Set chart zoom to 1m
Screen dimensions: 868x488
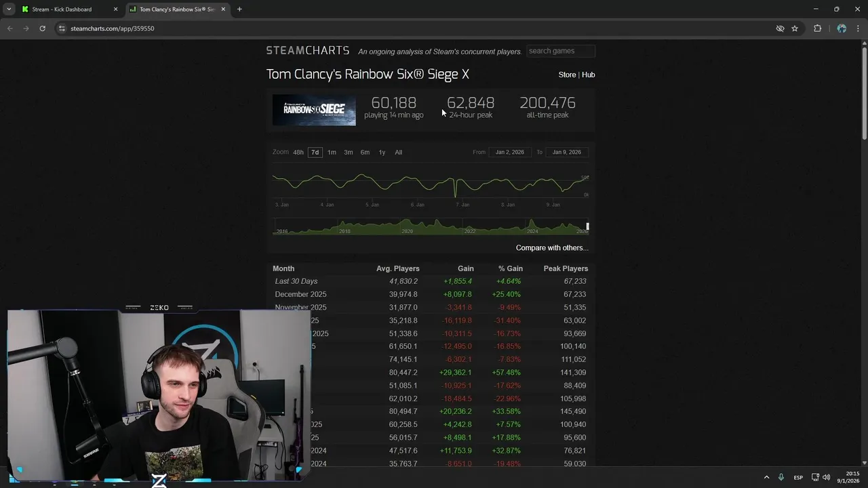coord(332,152)
